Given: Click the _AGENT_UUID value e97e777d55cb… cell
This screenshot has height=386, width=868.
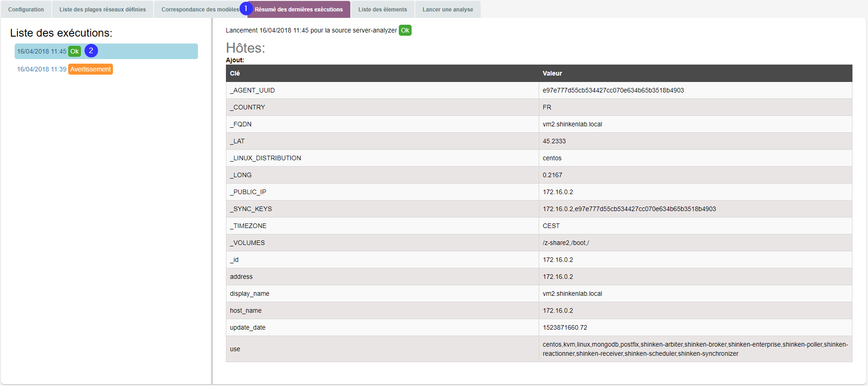Looking at the screenshot, I should (x=696, y=90).
